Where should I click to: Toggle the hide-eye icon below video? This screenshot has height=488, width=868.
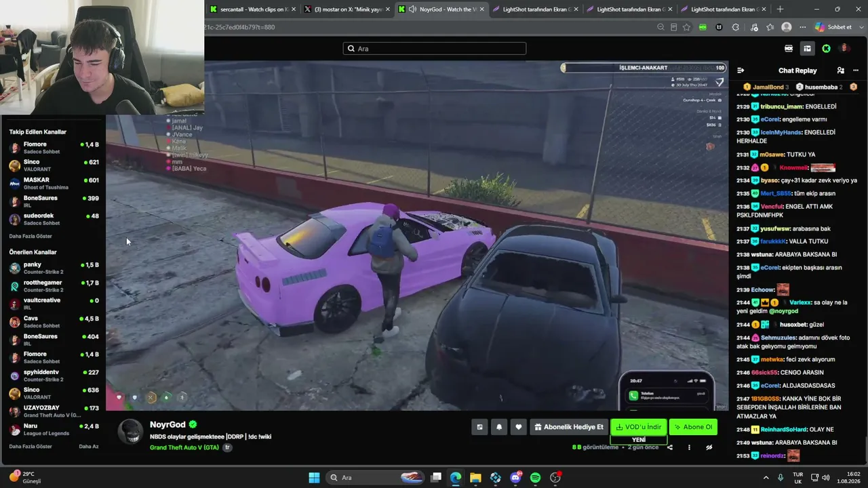[x=709, y=447]
